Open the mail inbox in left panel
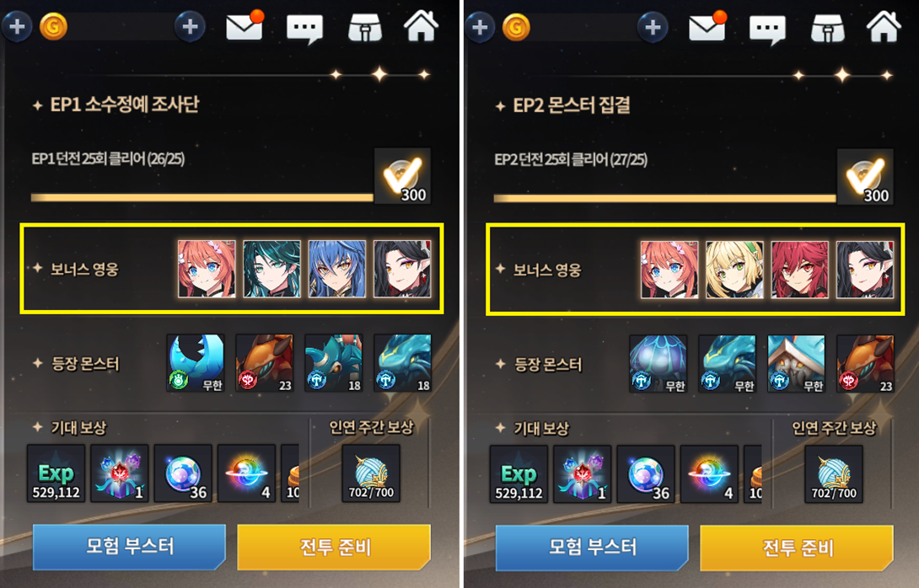Screen dimensions: 919x588 click(245, 25)
